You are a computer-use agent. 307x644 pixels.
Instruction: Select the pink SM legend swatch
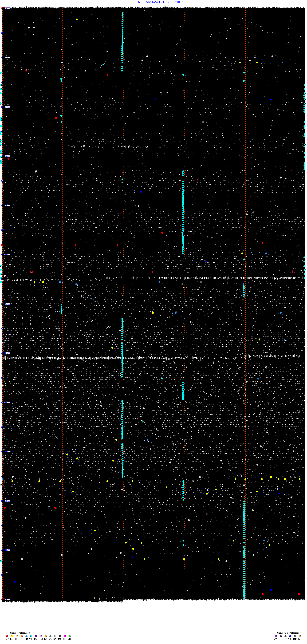[41, 636]
